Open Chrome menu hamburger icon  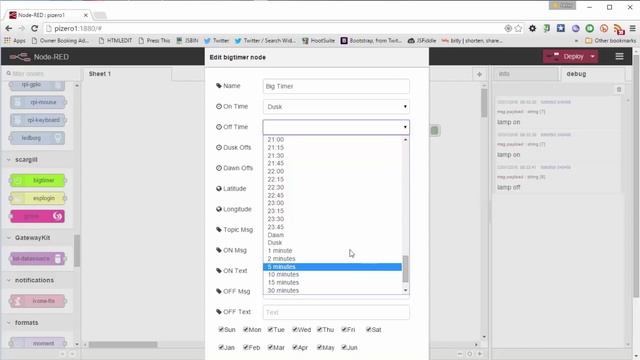[x=633, y=28]
